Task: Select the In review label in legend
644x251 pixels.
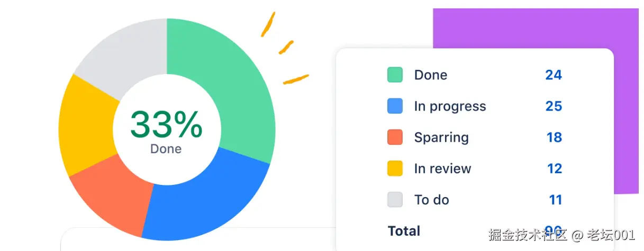Action: [x=442, y=169]
